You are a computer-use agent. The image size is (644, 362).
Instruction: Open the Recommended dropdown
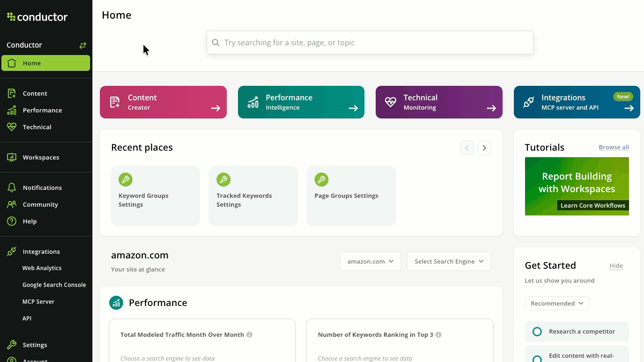[x=557, y=303]
